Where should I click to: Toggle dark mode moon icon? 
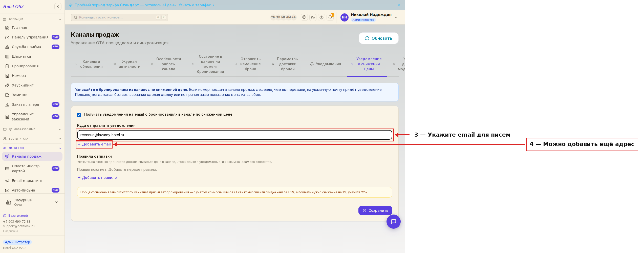tap(313, 17)
